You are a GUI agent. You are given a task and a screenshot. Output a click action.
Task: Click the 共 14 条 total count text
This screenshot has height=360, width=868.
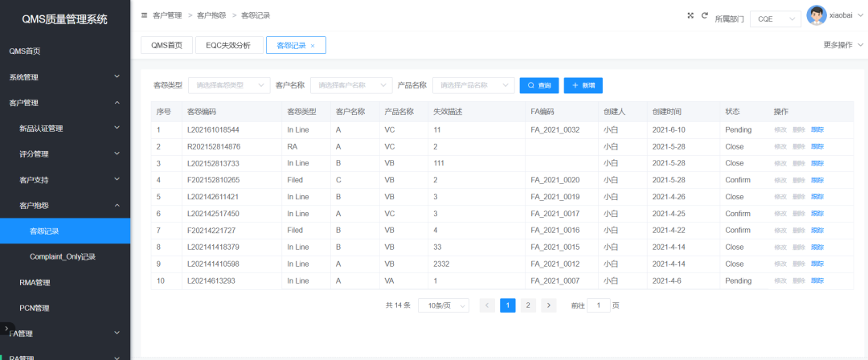[398, 305]
